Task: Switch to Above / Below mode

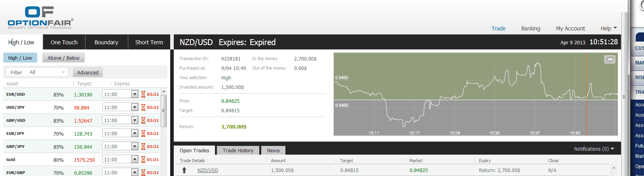Action: pyautogui.click(x=63, y=58)
